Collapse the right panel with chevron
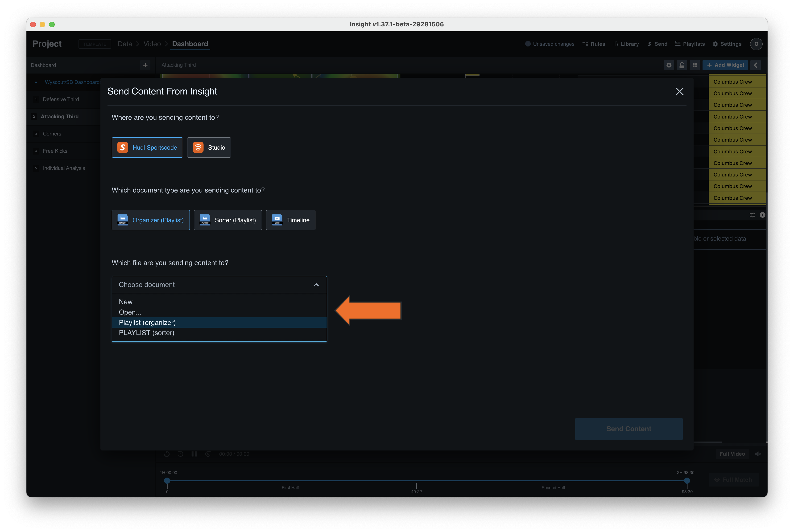Screen dimensions: 794x532 [x=755, y=65]
